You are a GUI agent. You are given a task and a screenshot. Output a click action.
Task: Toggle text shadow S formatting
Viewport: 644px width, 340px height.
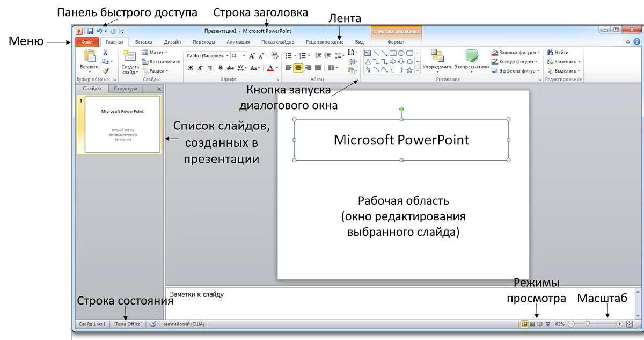[220, 68]
